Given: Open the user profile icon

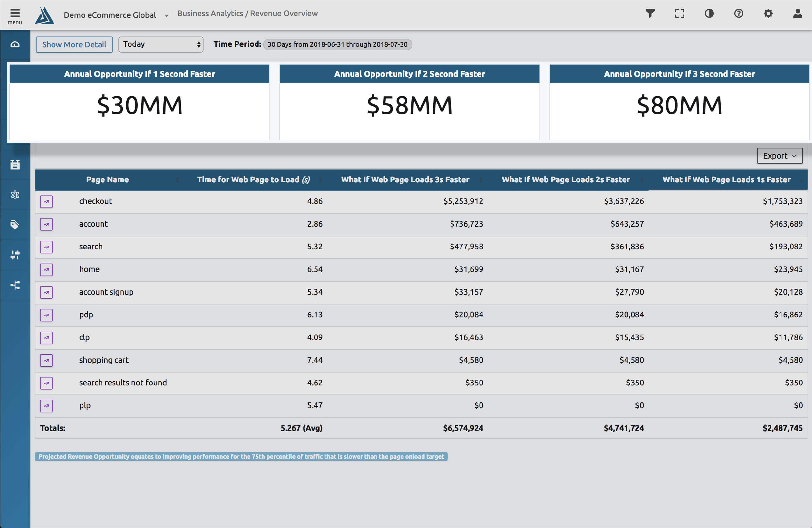Looking at the screenshot, I should (x=797, y=13).
